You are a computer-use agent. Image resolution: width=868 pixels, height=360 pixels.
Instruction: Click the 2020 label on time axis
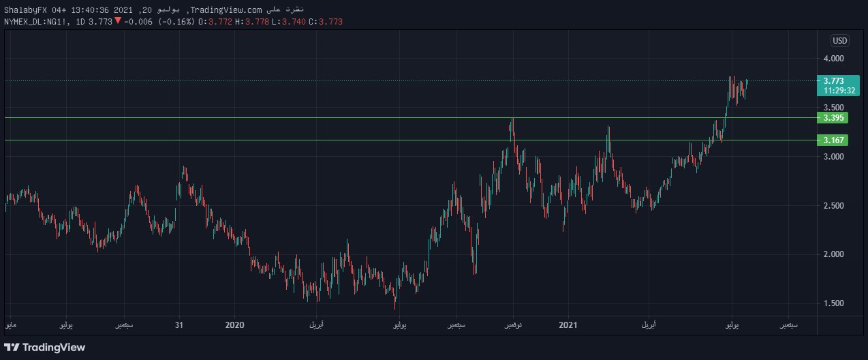click(x=234, y=325)
